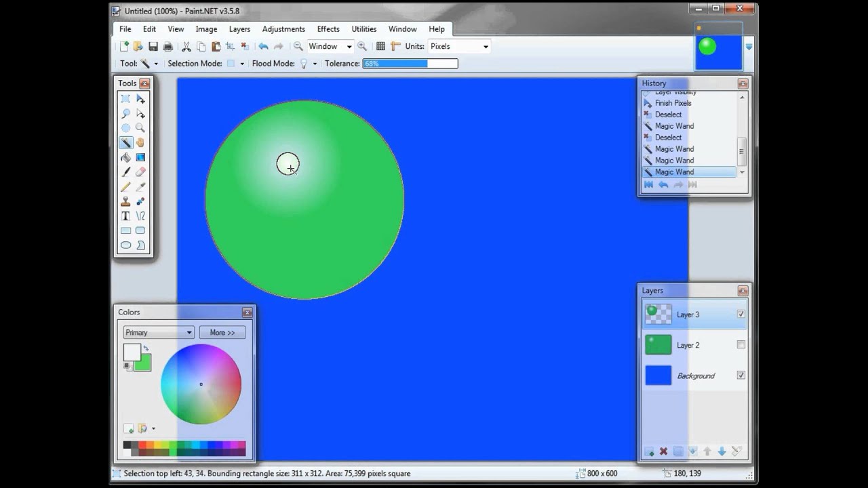Select the Move Selected Pixels tool
Viewport: 868px width, 488px height.
point(140,99)
